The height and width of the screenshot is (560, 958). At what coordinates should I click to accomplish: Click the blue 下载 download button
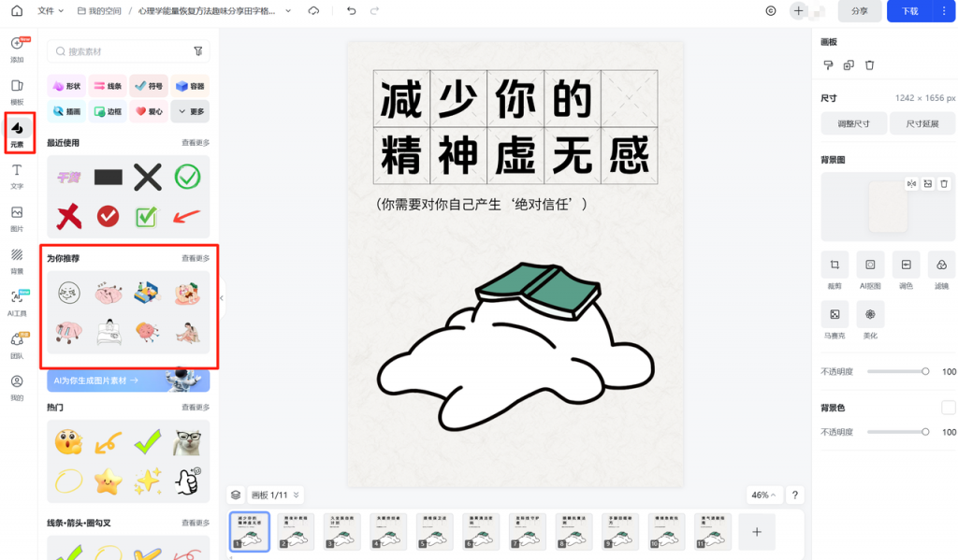[x=909, y=11]
